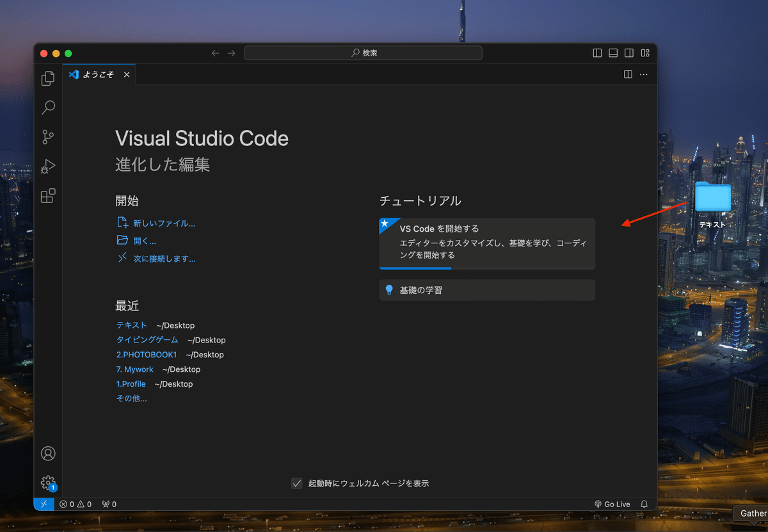Select the ようこそ tab

pyautogui.click(x=99, y=75)
